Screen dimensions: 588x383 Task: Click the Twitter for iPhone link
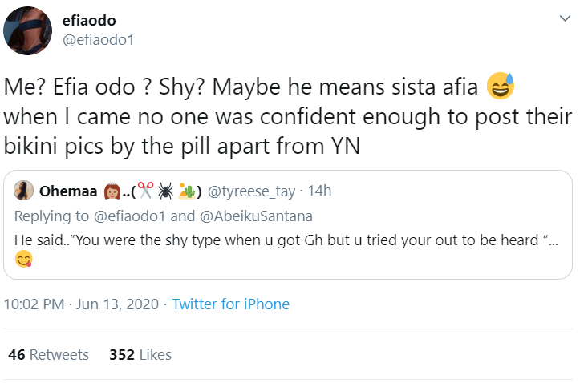point(231,304)
